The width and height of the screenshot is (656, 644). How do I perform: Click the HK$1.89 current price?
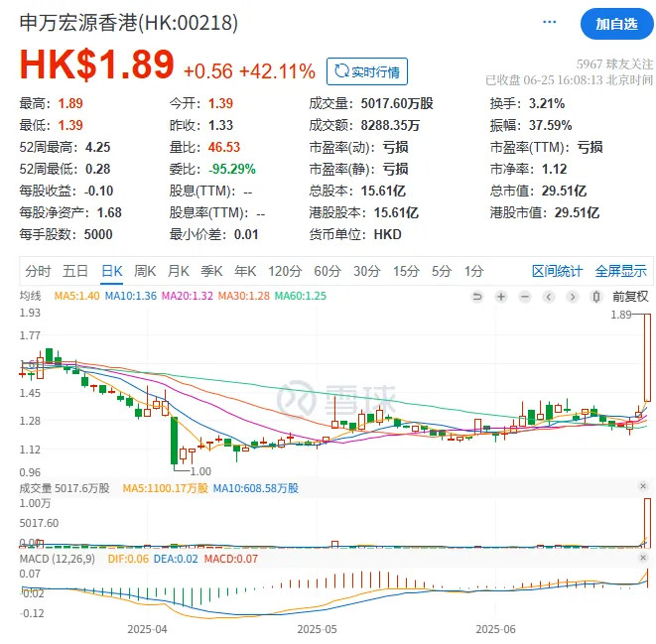[96, 64]
